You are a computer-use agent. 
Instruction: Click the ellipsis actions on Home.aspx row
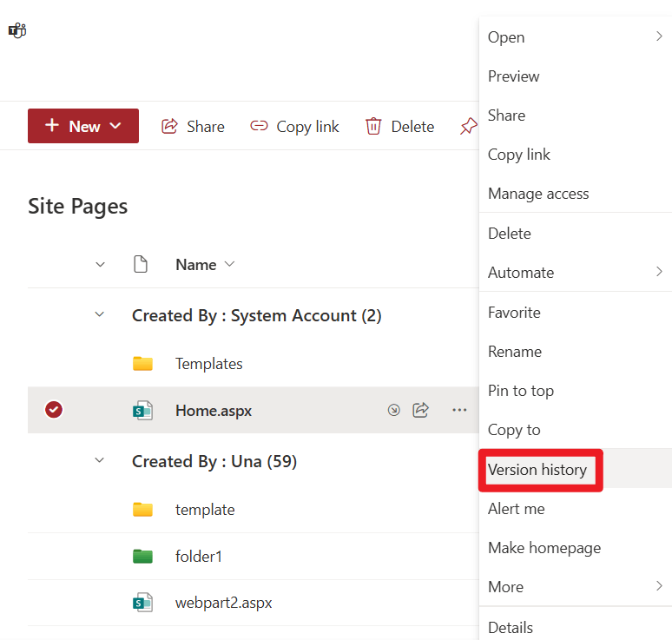459,410
